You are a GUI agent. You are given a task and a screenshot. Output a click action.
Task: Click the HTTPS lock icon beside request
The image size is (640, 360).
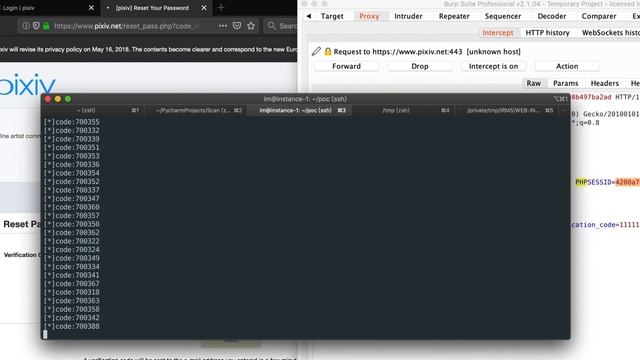(x=328, y=51)
